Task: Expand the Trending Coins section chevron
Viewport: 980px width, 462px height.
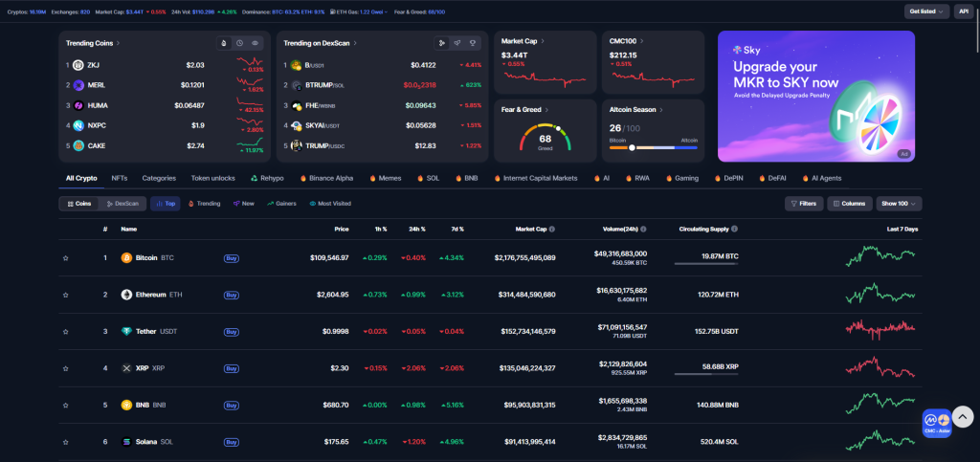Action: coord(118,43)
